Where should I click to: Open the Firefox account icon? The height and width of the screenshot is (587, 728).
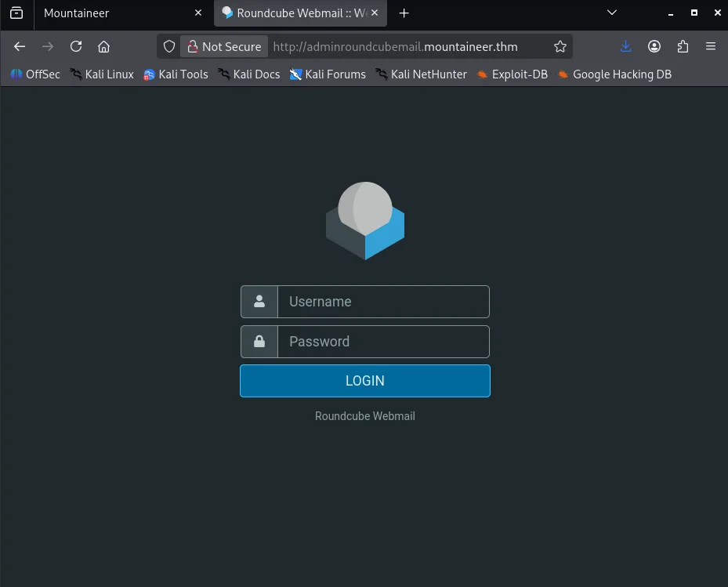tap(654, 46)
